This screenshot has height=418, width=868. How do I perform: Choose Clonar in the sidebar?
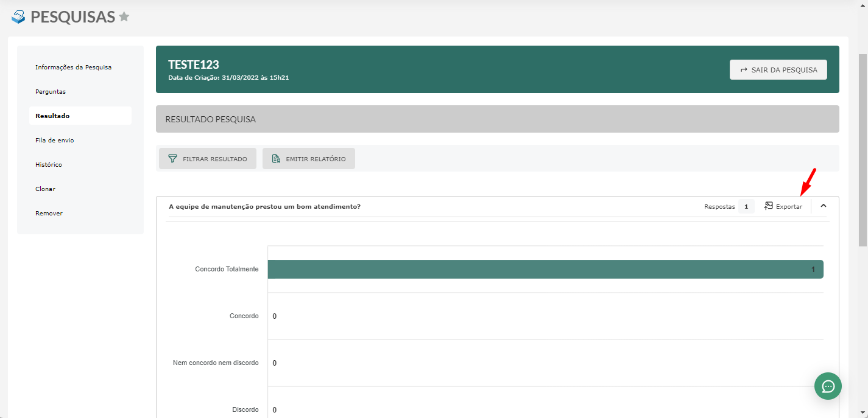pyautogui.click(x=45, y=189)
